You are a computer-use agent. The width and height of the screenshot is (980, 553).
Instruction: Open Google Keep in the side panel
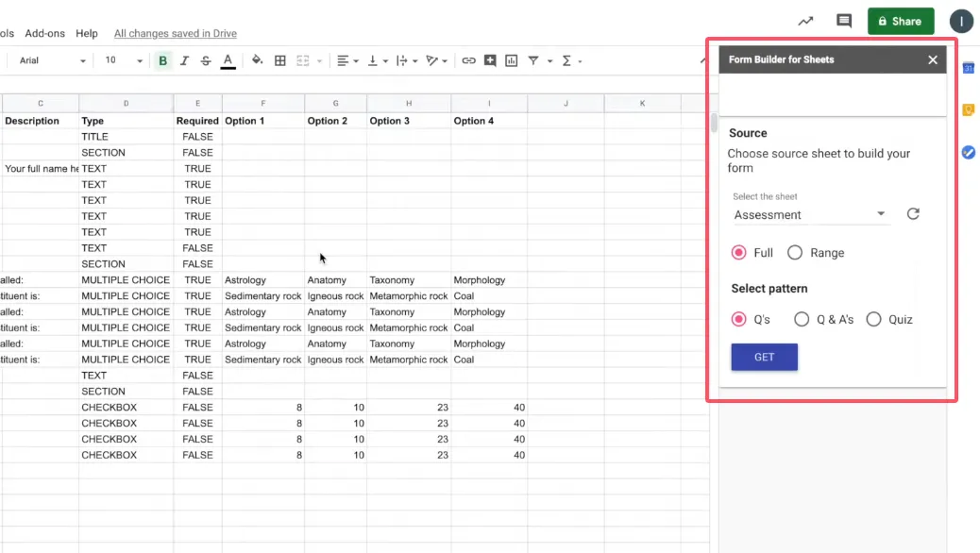(x=968, y=110)
